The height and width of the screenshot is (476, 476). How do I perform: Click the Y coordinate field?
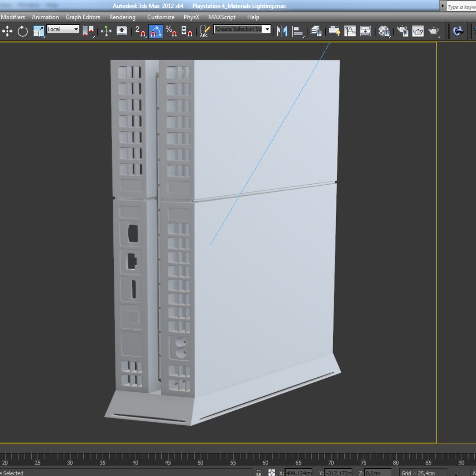click(x=338, y=472)
